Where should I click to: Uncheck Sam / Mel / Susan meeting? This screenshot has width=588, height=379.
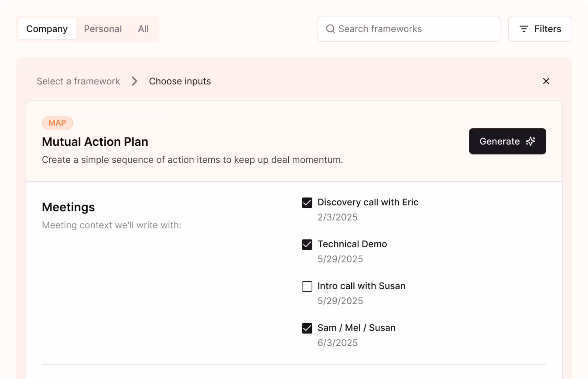[x=307, y=328]
